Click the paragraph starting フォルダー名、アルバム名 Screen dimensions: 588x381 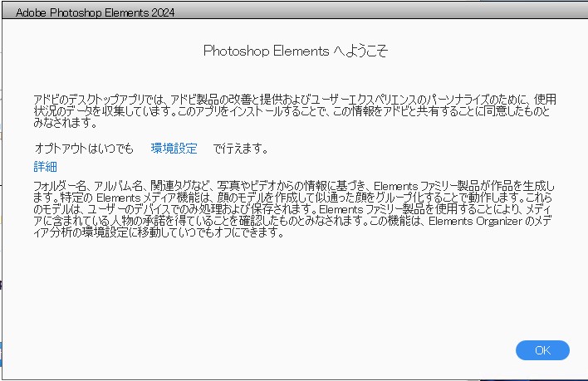[294, 209]
